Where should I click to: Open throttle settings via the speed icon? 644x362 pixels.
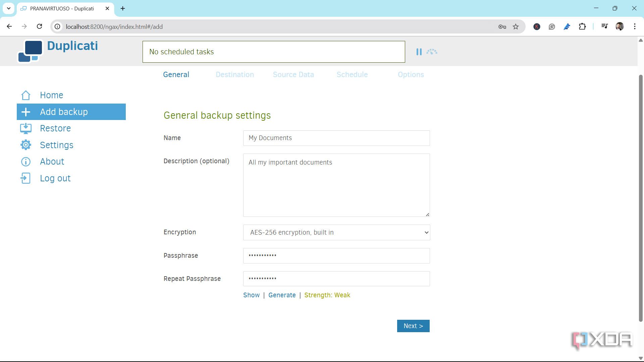click(x=432, y=52)
